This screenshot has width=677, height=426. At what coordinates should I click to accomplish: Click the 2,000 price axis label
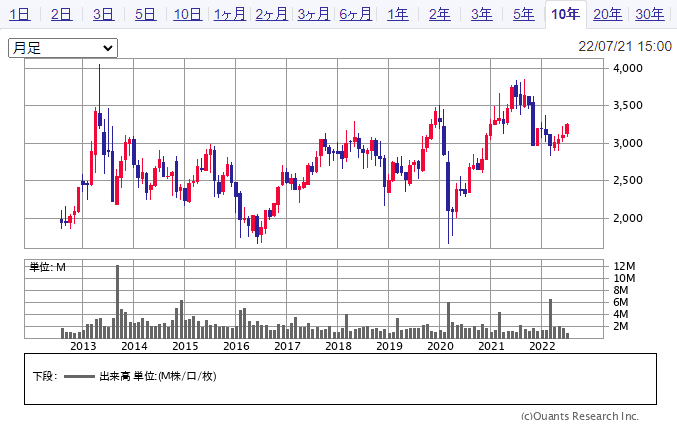coord(628,218)
